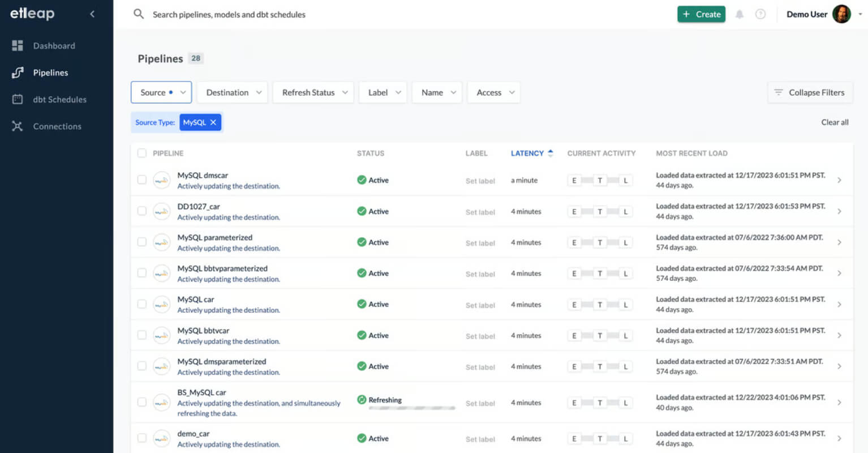Click the T stage indicator for DD1027_car
Viewport: 868px width, 453px height.
tap(600, 212)
